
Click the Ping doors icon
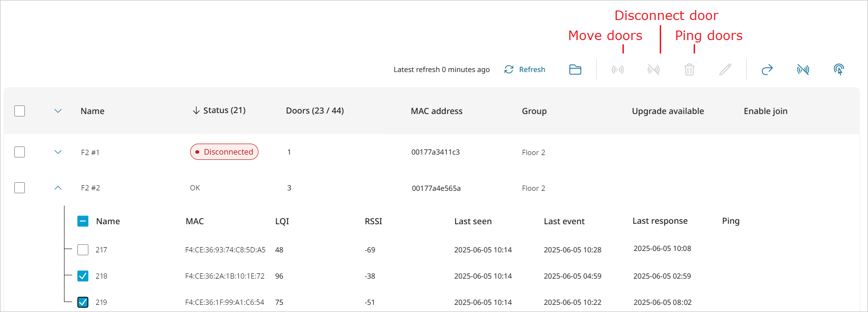(x=839, y=70)
